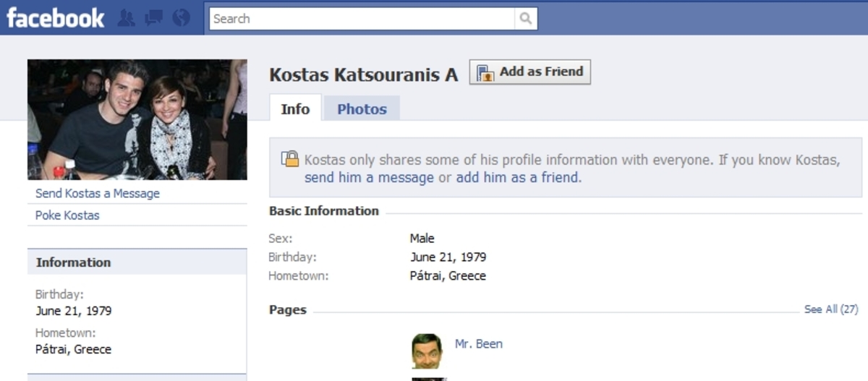
Task: Click the Mr. Been page thumbnail
Action: pyautogui.click(x=427, y=351)
